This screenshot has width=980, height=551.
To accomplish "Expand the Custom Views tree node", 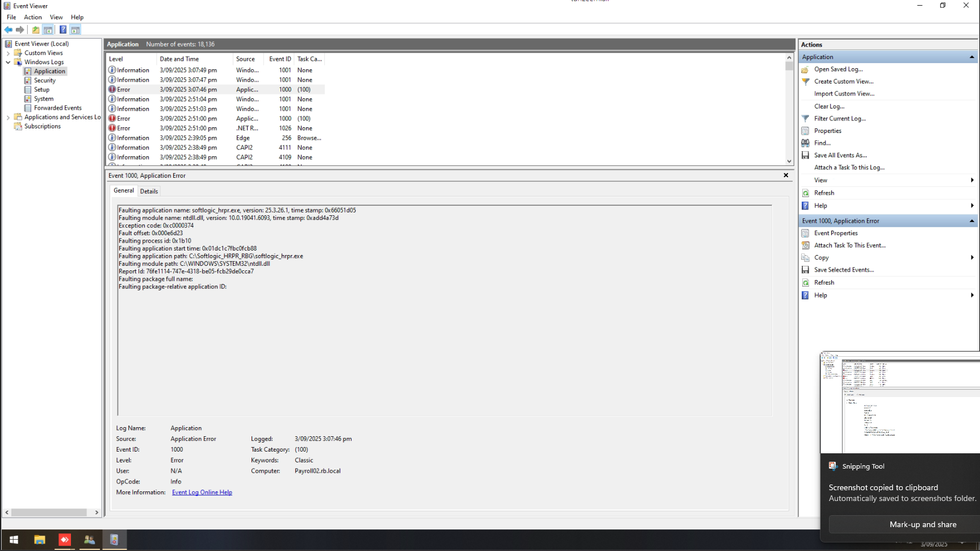I will [8, 53].
